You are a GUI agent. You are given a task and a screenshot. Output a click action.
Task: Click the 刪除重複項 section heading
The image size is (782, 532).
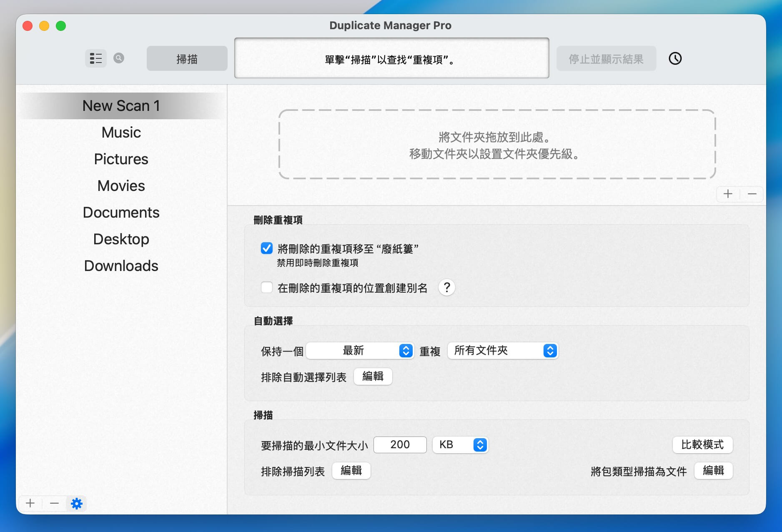coord(278,220)
